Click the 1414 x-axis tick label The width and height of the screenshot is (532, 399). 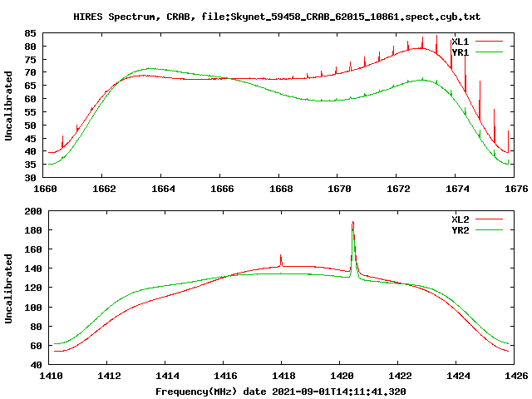(x=167, y=376)
